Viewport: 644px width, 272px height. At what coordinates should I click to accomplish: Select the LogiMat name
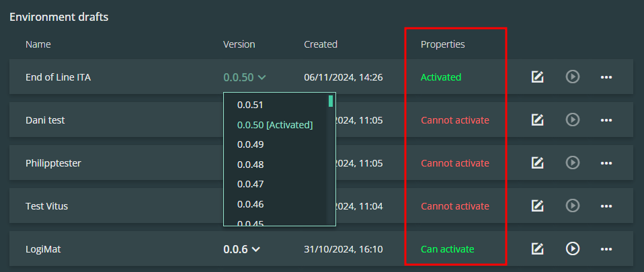click(43, 249)
